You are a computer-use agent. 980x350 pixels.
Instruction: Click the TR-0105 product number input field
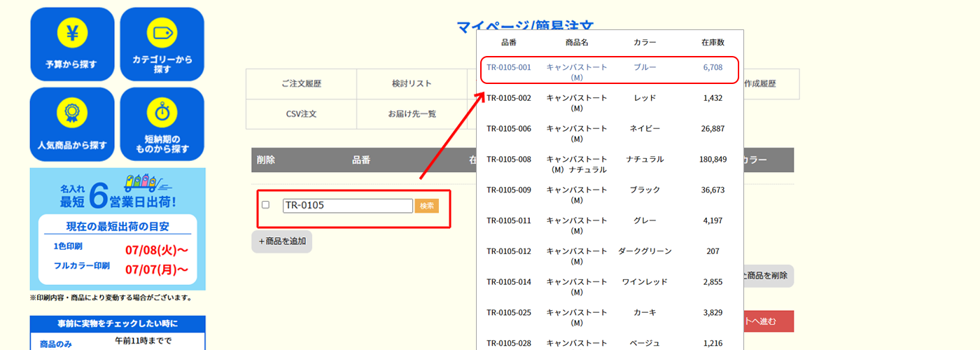348,206
